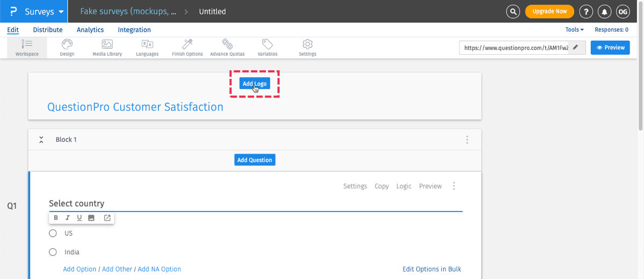Open the Design toolbar icon
Image resolution: width=644 pixels, height=279 pixels.
coord(67,45)
